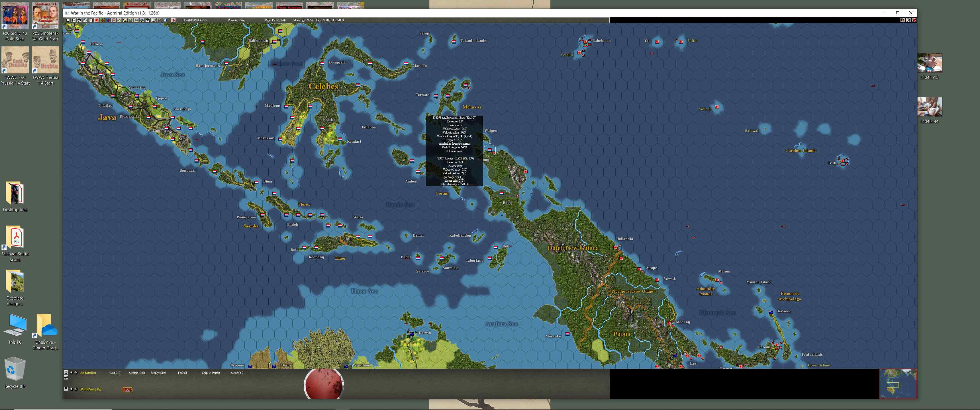Click 'Date: Feb 21, 1942' in status bar
This screenshot has height=410, width=980.
point(275,20)
